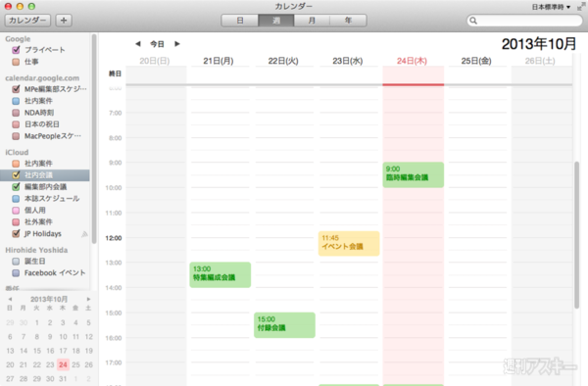Click the 25日(金) column header
The width and height of the screenshot is (588, 386).
(476, 61)
